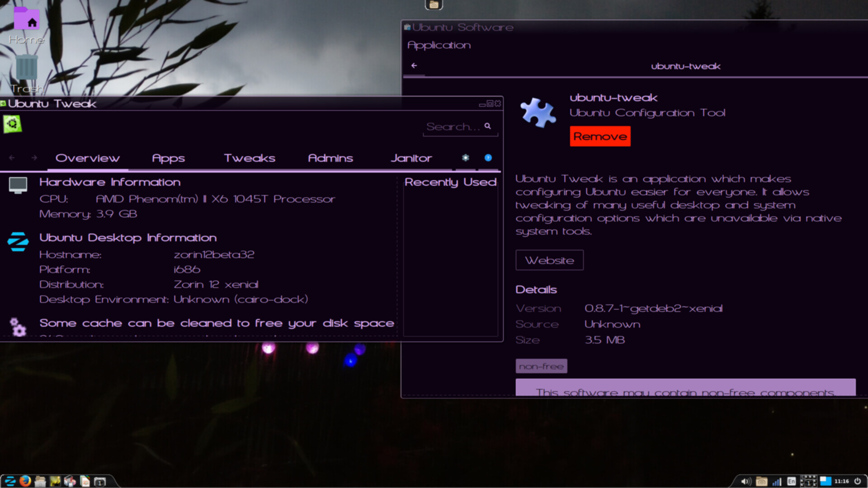
Task: Expand the Tweaks section in Ubuntu Tweak
Action: click(x=249, y=158)
